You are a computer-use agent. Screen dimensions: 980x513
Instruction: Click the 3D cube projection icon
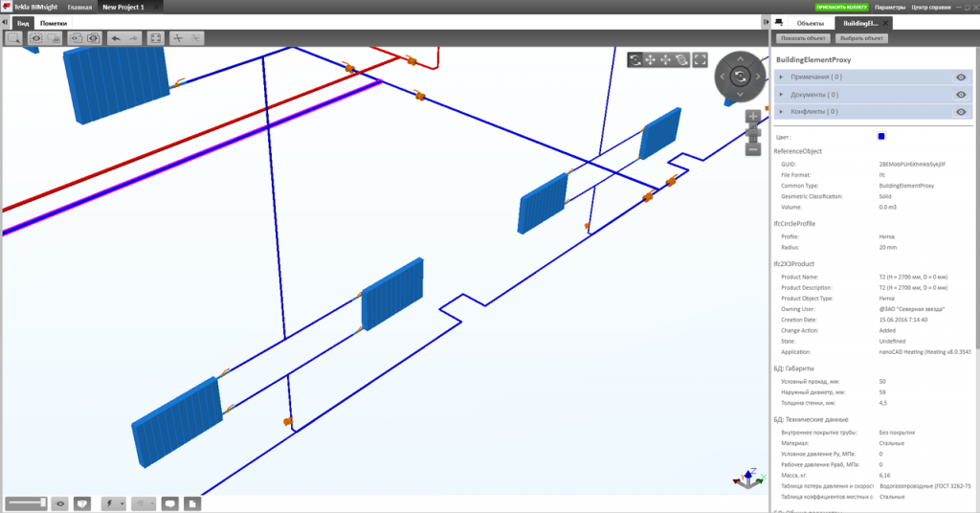coord(82,503)
